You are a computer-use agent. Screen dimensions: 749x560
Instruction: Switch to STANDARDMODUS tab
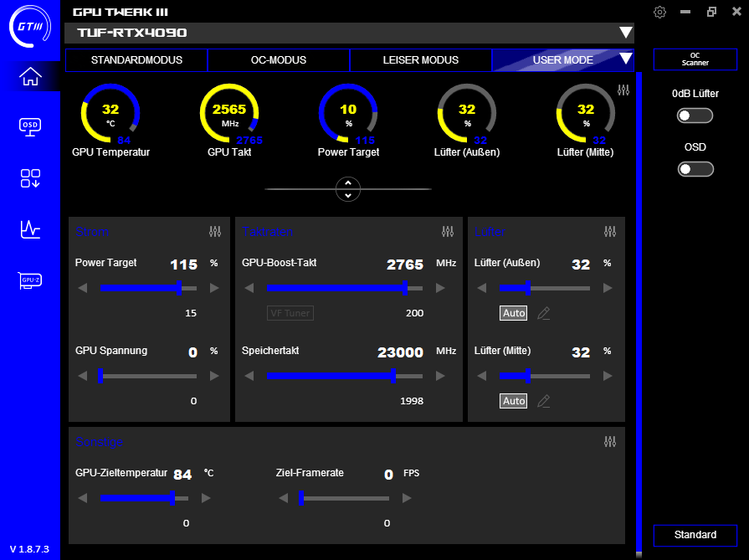coord(136,60)
